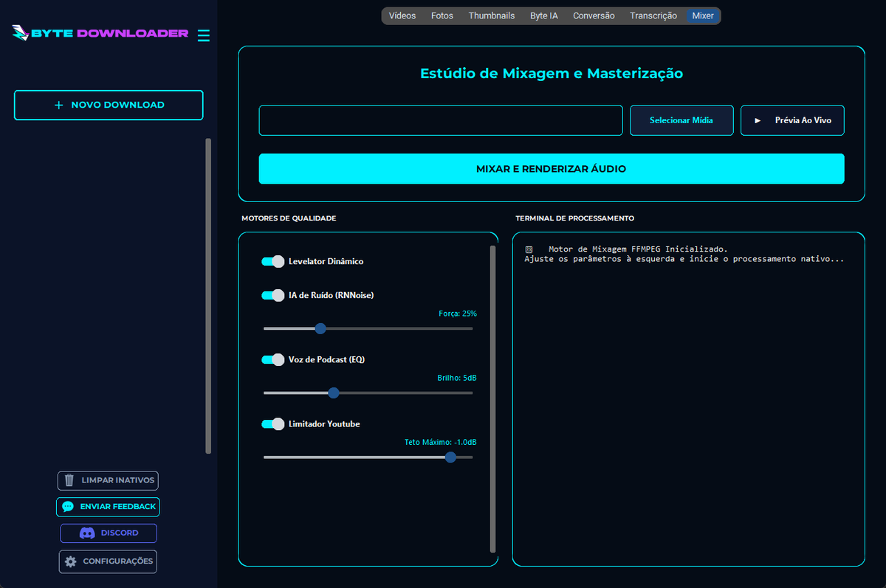Select the Mixer tab
The width and height of the screenshot is (886, 588).
point(703,15)
